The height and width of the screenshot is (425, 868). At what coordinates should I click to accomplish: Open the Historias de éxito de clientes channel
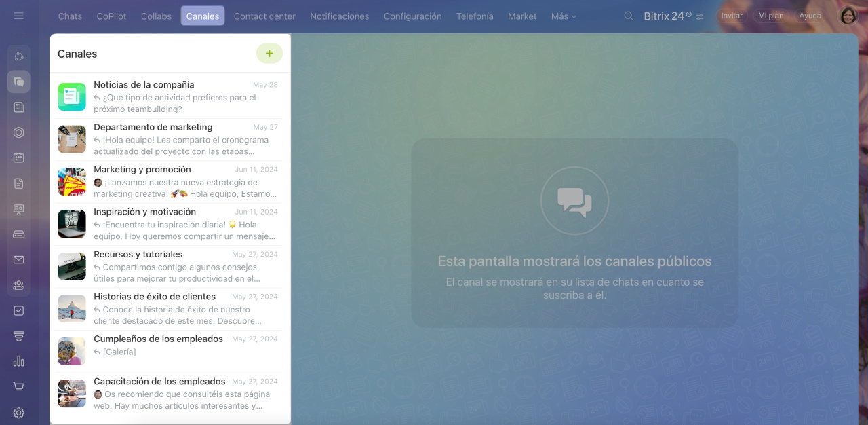[x=168, y=309]
